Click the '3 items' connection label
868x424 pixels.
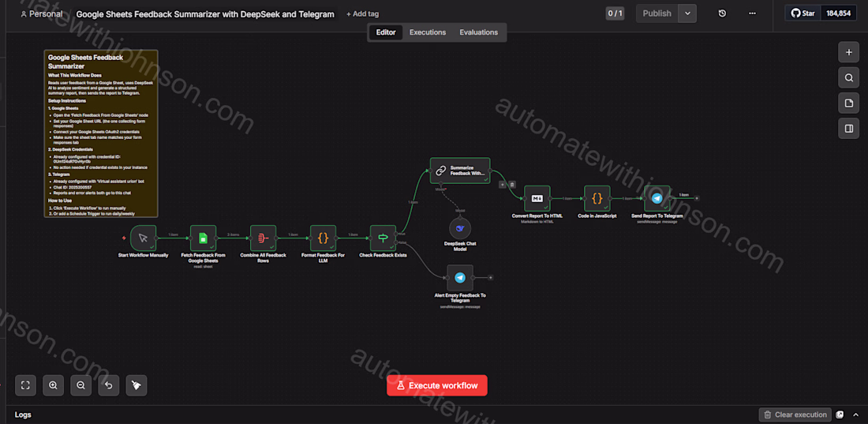click(233, 235)
